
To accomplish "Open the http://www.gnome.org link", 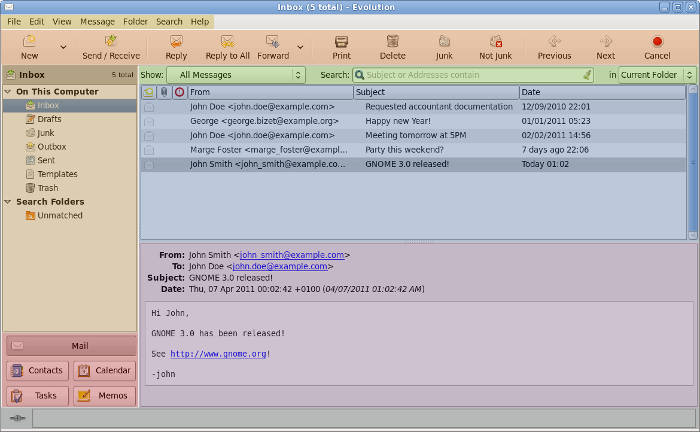I will pyautogui.click(x=217, y=354).
